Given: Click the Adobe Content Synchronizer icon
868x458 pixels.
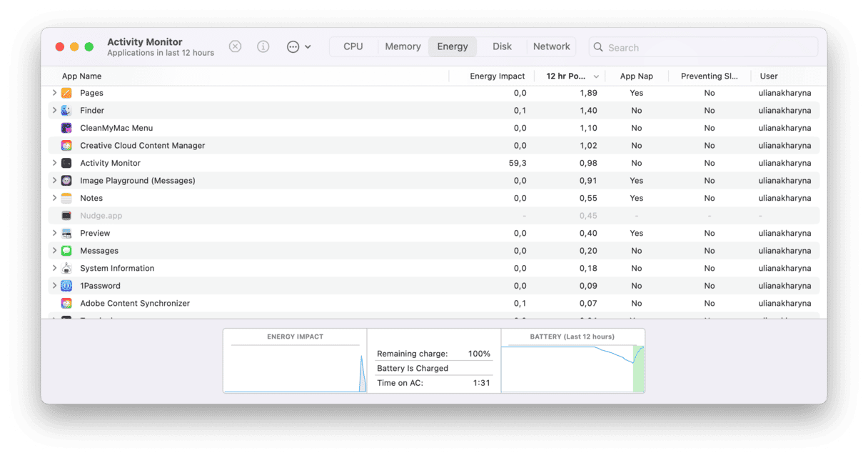Looking at the screenshot, I should click(66, 303).
